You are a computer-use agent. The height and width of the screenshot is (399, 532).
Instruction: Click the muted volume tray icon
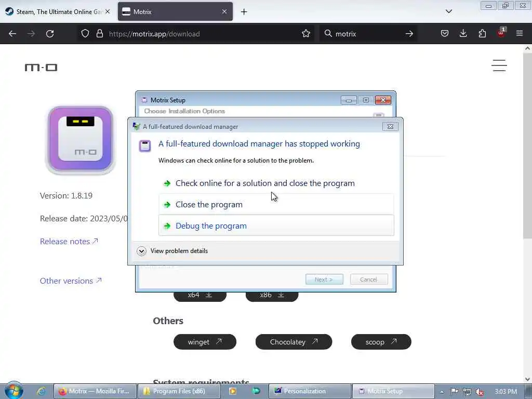[x=480, y=392]
